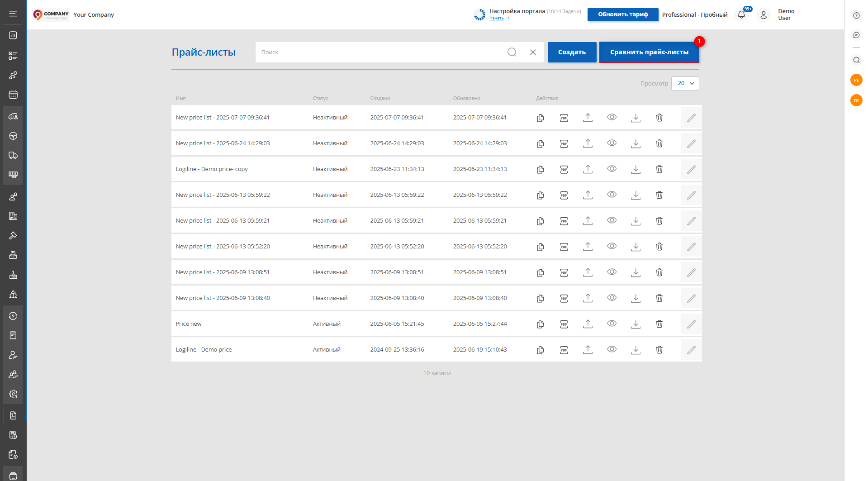Open the help question mark icon
This screenshot has width=868, height=481.
pos(856,15)
